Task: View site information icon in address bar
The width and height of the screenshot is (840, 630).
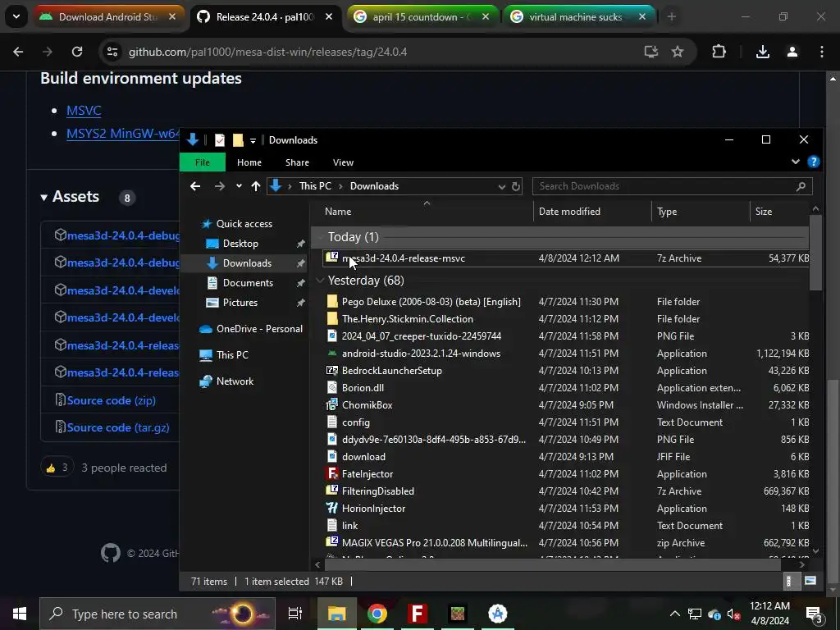Action: click(112, 52)
